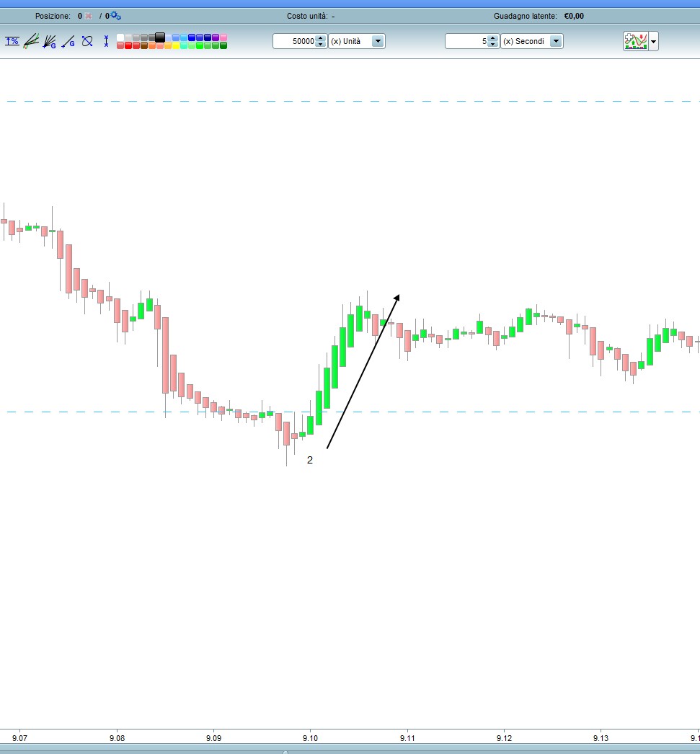Pick the black color swatch
The width and height of the screenshot is (700, 754).
coord(160,37)
